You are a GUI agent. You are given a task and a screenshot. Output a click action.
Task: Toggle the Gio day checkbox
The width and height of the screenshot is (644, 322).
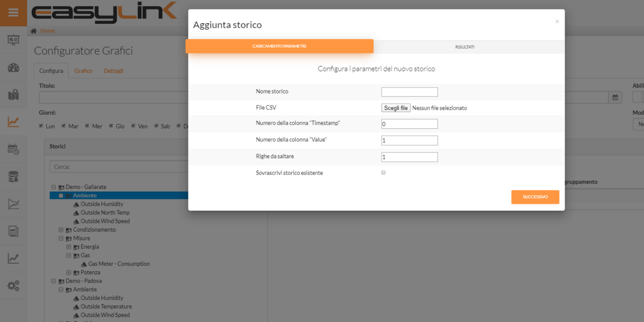(111, 126)
